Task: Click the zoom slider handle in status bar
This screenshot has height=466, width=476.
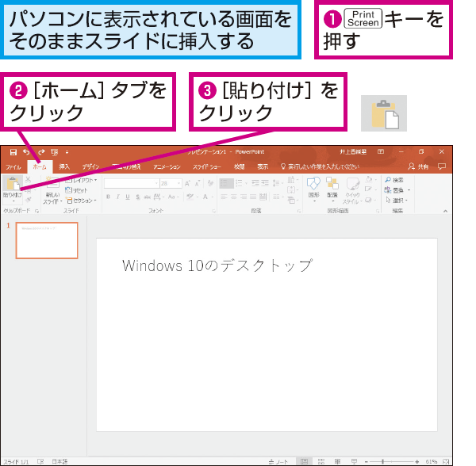Action: (x=383, y=461)
